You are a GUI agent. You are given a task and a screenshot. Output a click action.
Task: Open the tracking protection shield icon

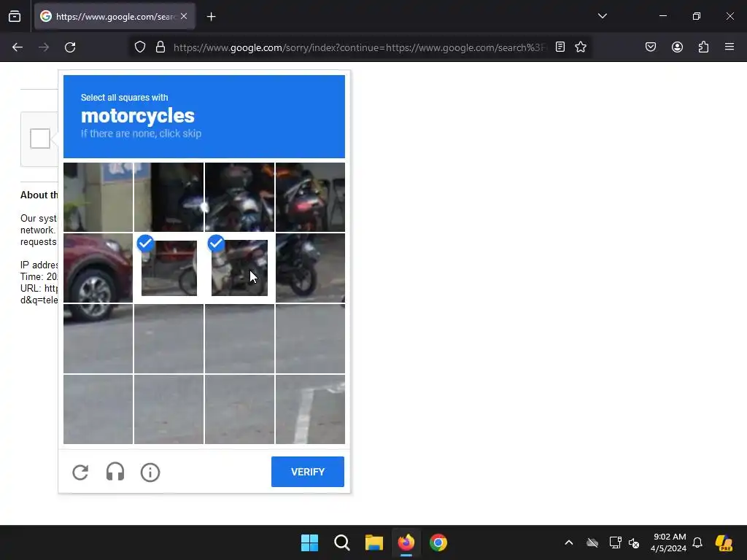[139, 47]
